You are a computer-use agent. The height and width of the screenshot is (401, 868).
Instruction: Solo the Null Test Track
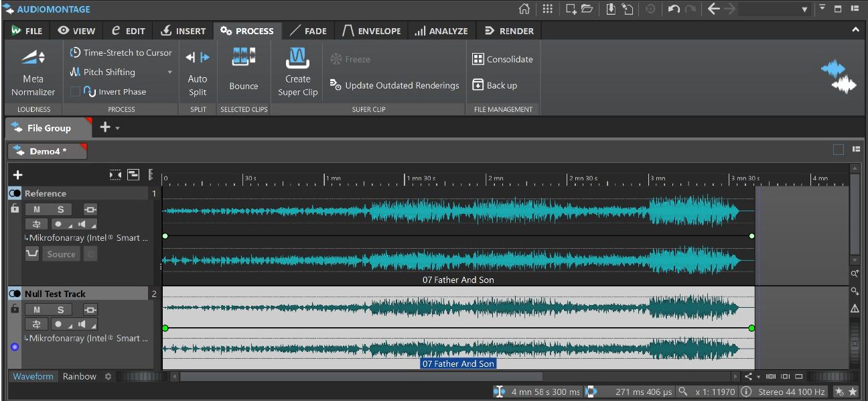tap(60, 309)
